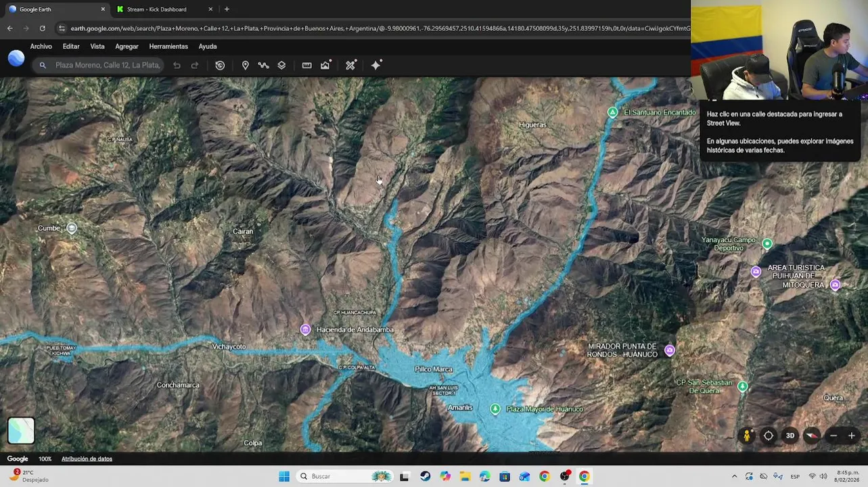868x487 pixels.
Task: Toggle 3D view mode
Action: click(x=790, y=436)
